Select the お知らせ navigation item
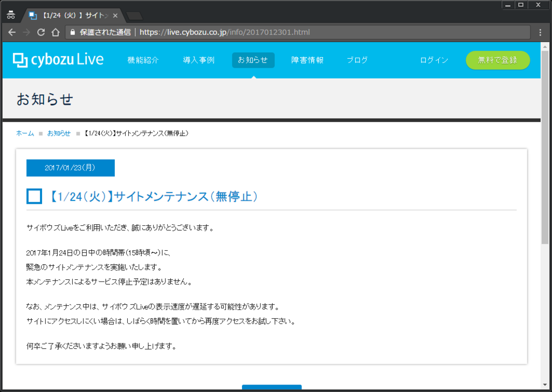The height and width of the screenshot is (392, 552). pyautogui.click(x=253, y=60)
